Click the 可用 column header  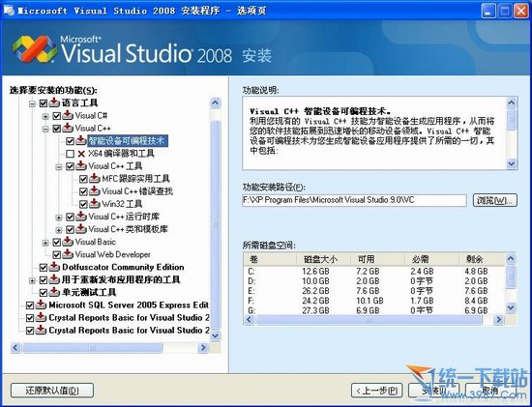pos(377,259)
